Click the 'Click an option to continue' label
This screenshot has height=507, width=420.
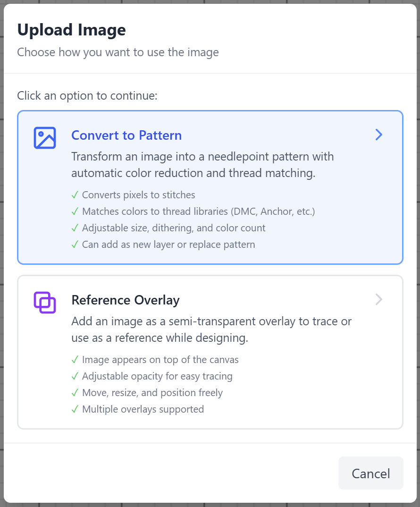[87, 96]
